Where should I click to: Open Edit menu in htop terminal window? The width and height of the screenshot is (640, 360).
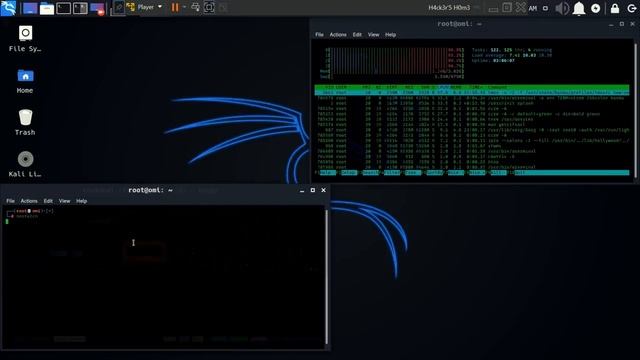pos(357,35)
